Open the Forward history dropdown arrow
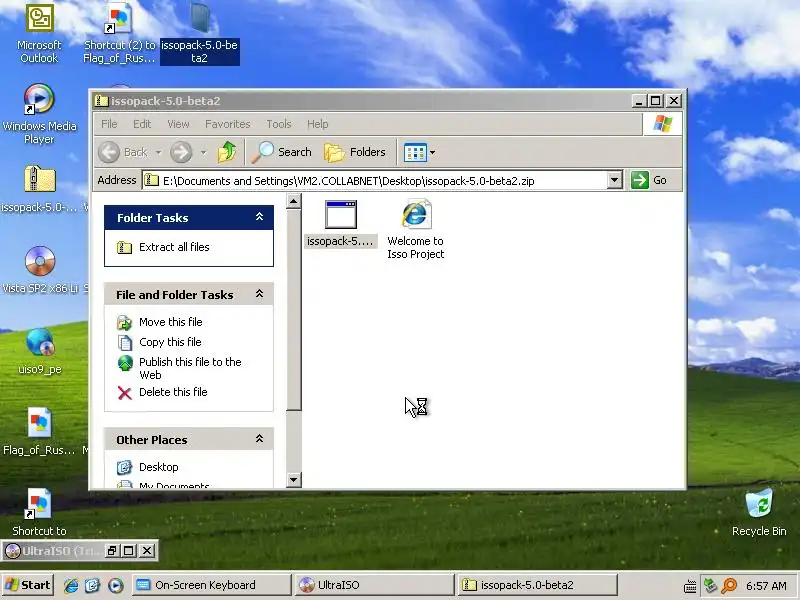Image resolution: width=800 pixels, height=600 pixels. tap(203, 152)
